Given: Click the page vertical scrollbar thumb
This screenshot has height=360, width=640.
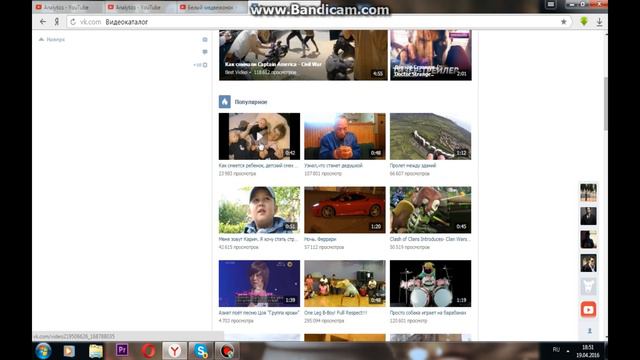Looking at the screenshot, I should click(x=605, y=103).
